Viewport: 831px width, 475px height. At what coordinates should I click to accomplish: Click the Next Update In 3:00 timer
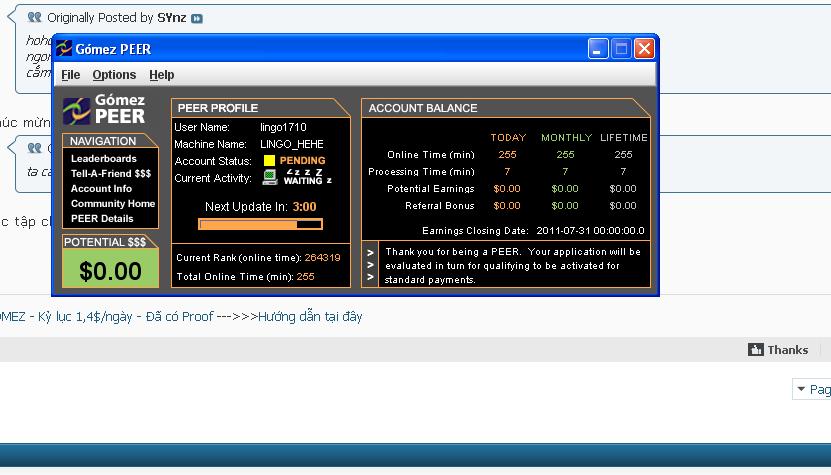click(x=304, y=207)
